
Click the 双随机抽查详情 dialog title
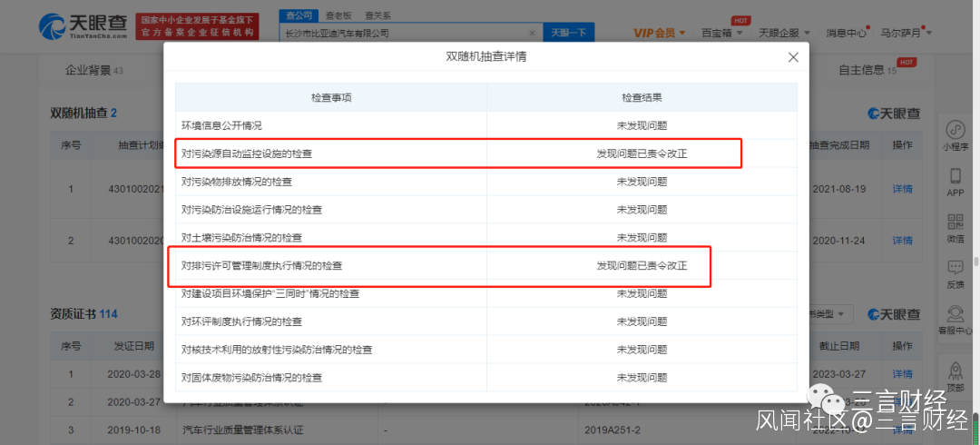[x=485, y=56]
